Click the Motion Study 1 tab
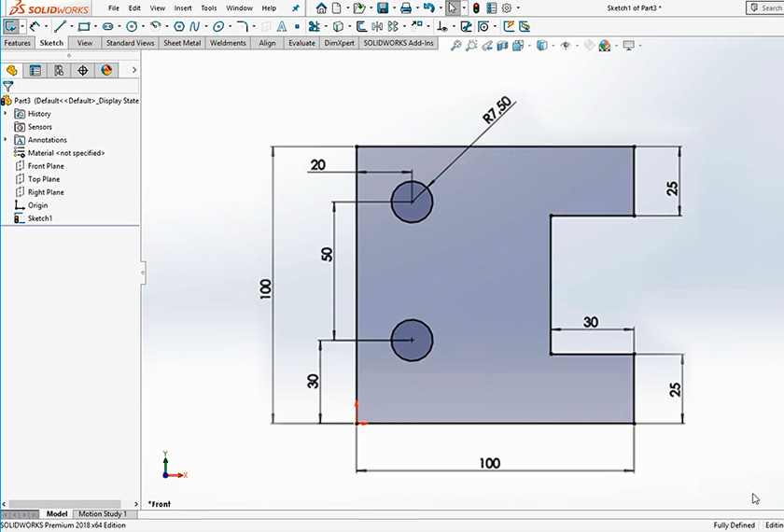 (102, 514)
